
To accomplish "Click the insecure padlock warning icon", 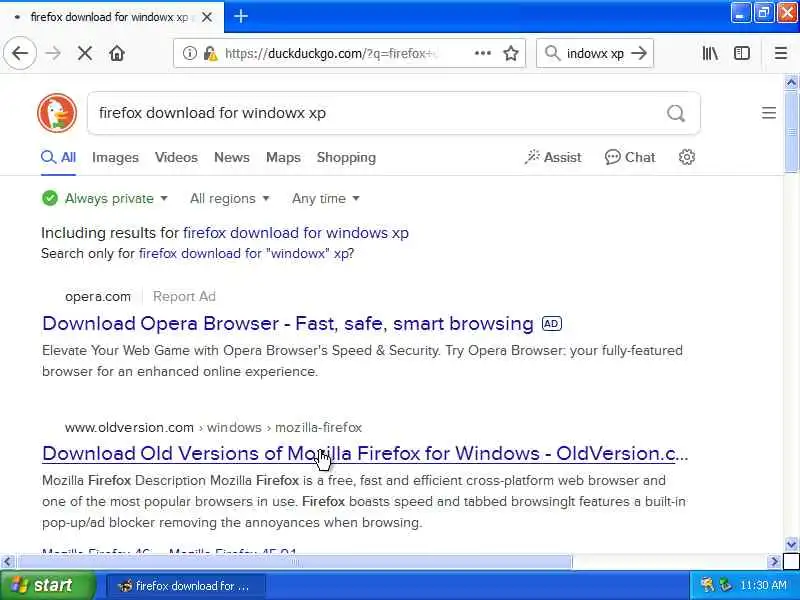I will [x=210, y=53].
